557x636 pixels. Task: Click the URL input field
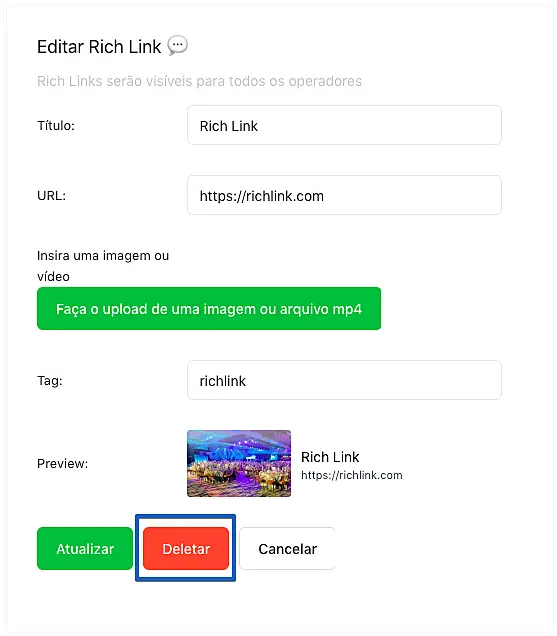tap(344, 195)
